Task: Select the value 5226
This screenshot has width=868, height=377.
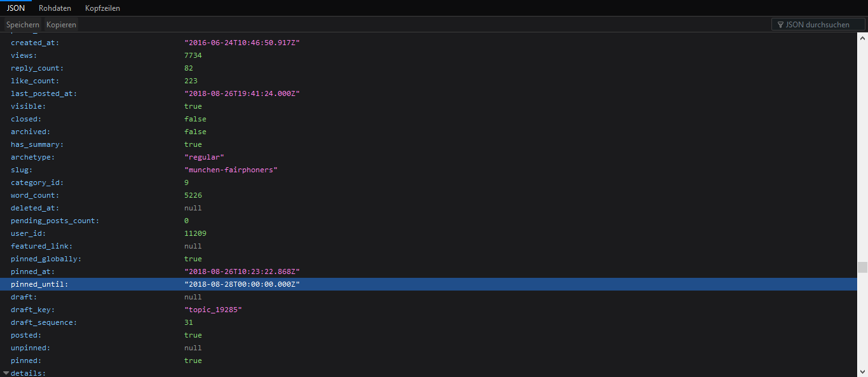Action: pos(193,195)
